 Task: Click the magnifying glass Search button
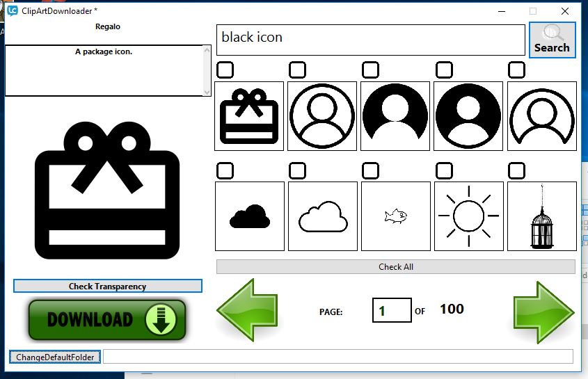[x=552, y=40]
